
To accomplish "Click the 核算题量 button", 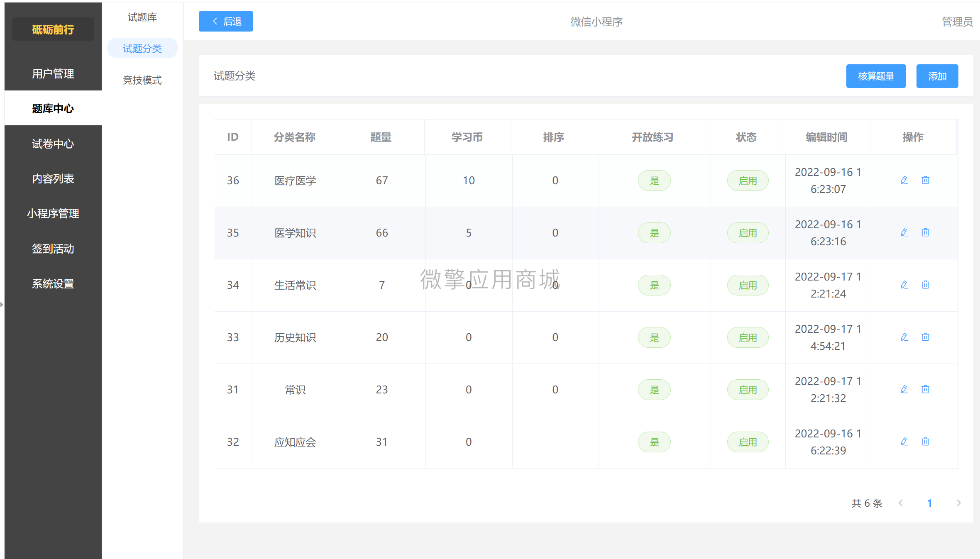I will [876, 76].
